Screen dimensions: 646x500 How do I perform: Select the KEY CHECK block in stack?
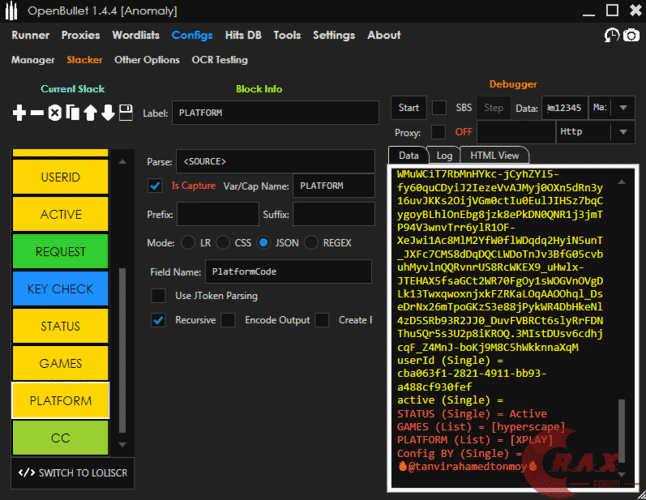coord(60,289)
